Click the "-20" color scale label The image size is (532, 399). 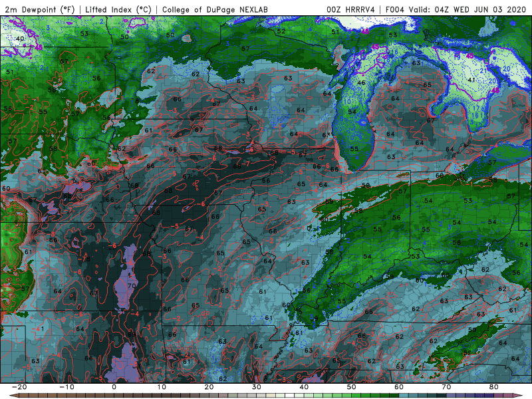point(19,387)
